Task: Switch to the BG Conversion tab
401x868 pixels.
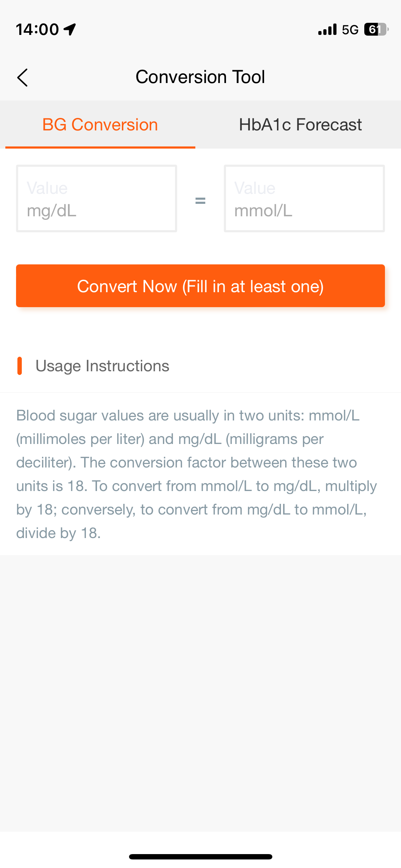Action: [100, 125]
